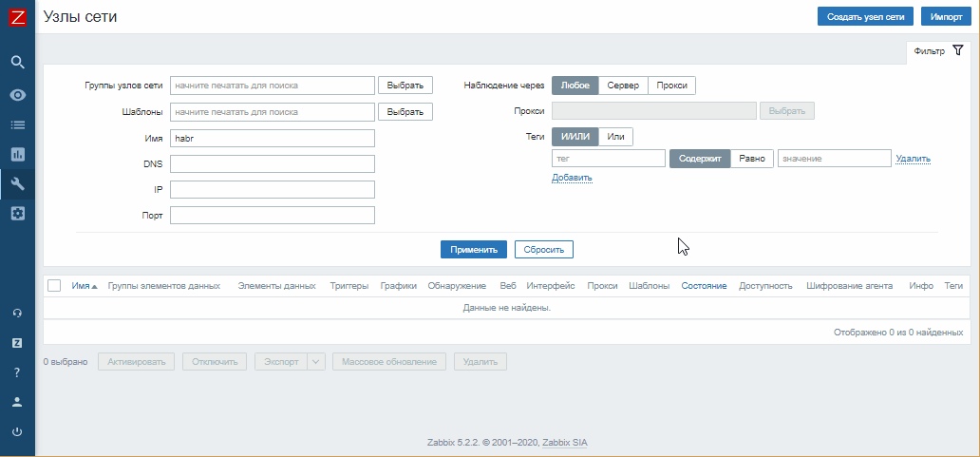Click the Имя input field

(x=273, y=138)
